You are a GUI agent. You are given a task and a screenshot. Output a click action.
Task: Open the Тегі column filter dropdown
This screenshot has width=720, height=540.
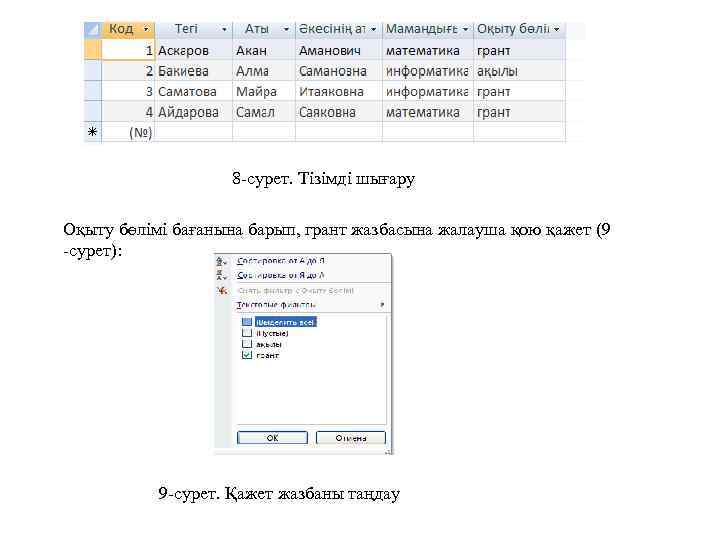(x=224, y=29)
